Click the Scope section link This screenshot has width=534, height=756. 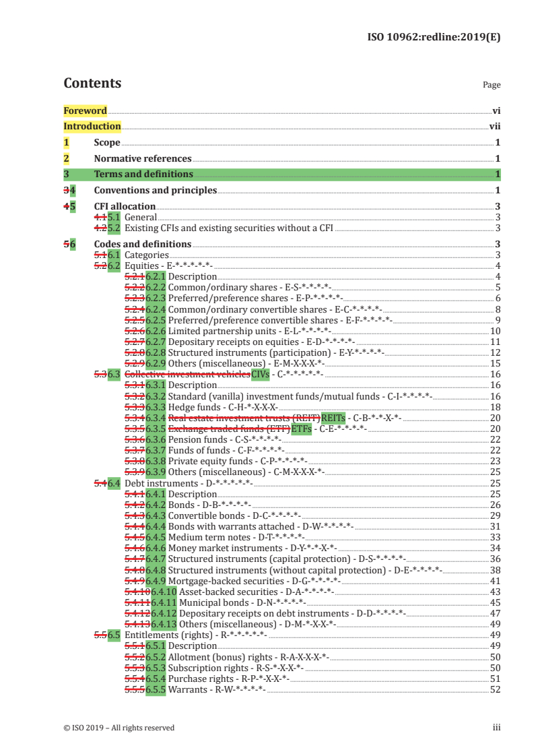pos(107,142)
